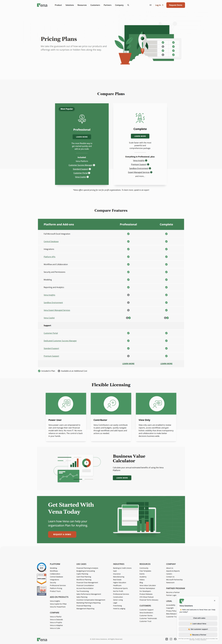This screenshot has height=644, width=222.
Task: Open the Central Database link in the features table
Action: click(x=51, y=242)
